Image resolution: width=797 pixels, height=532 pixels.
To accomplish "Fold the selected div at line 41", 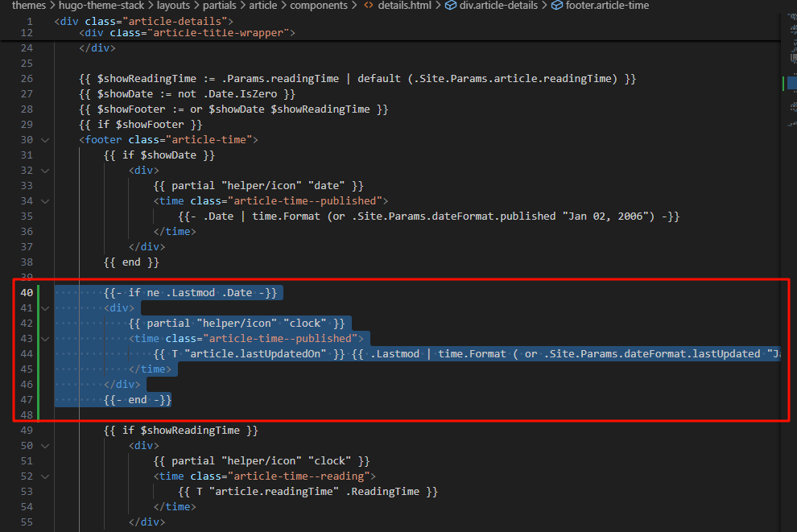I will [45, 308].
